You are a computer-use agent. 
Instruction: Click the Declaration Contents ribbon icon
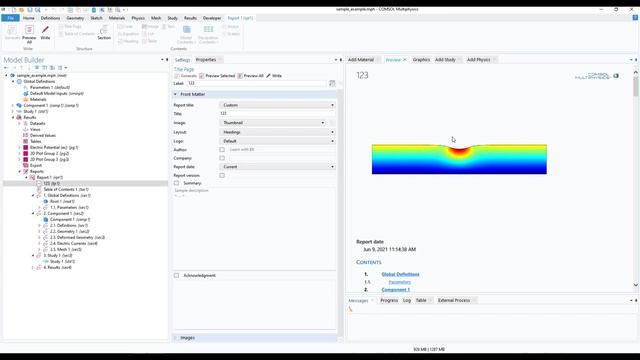tap(208, 30)
